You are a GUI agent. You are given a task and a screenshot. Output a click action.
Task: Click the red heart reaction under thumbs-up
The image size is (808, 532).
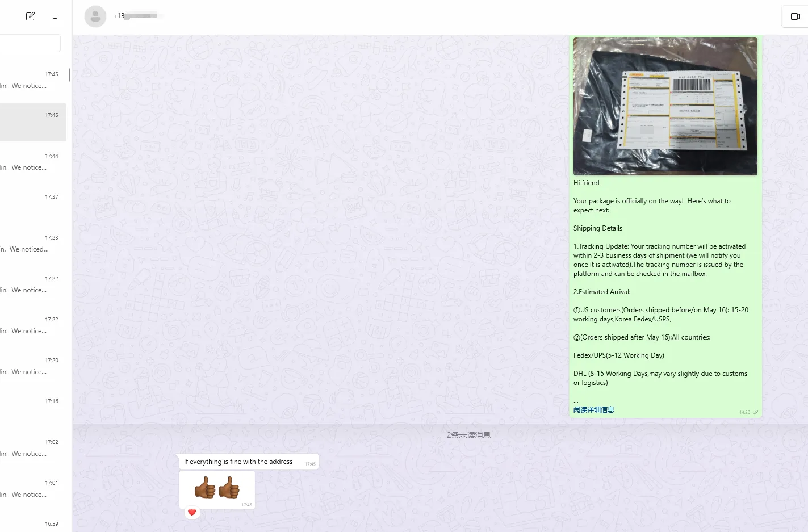pos(192,512)
